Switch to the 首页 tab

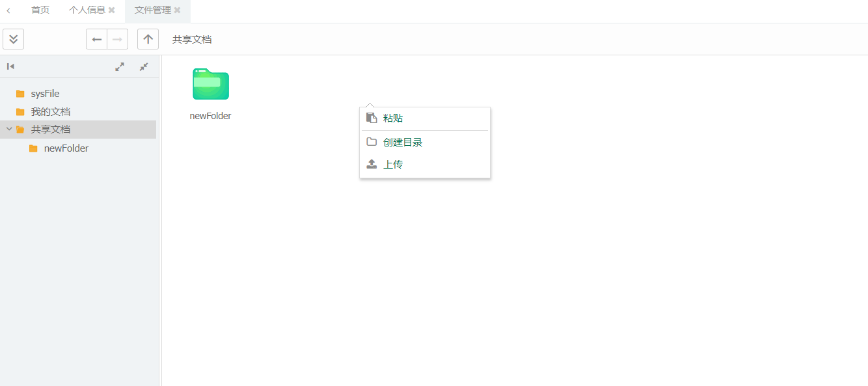point(40,10)
